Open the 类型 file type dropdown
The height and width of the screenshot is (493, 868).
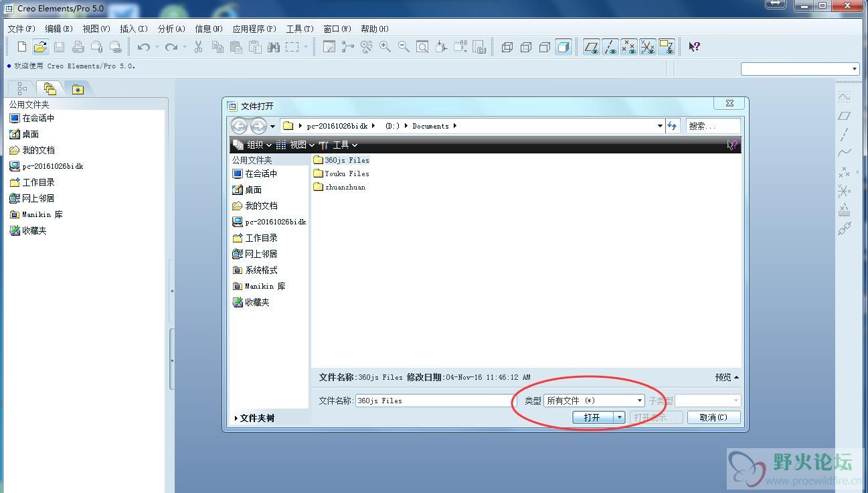click(594, 401)
